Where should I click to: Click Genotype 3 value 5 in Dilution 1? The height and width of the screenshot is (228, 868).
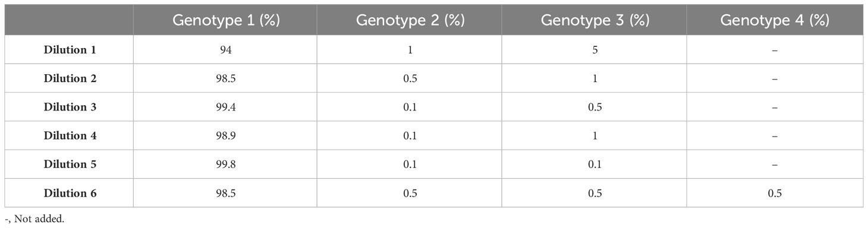595,50
